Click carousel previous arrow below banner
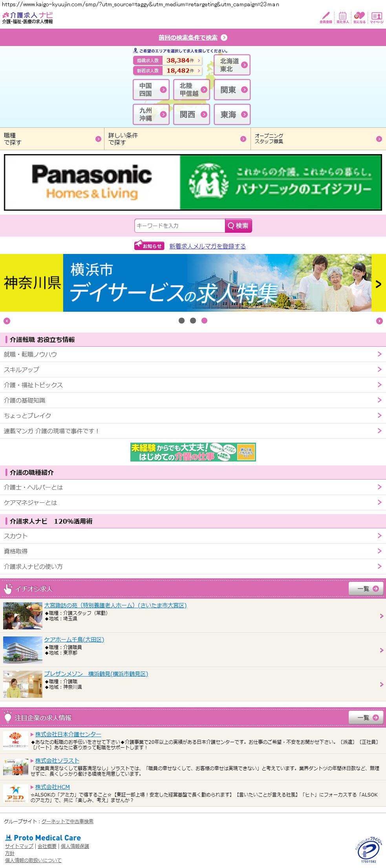This screenshot has width=386, height=868. [x=7, y=321]
